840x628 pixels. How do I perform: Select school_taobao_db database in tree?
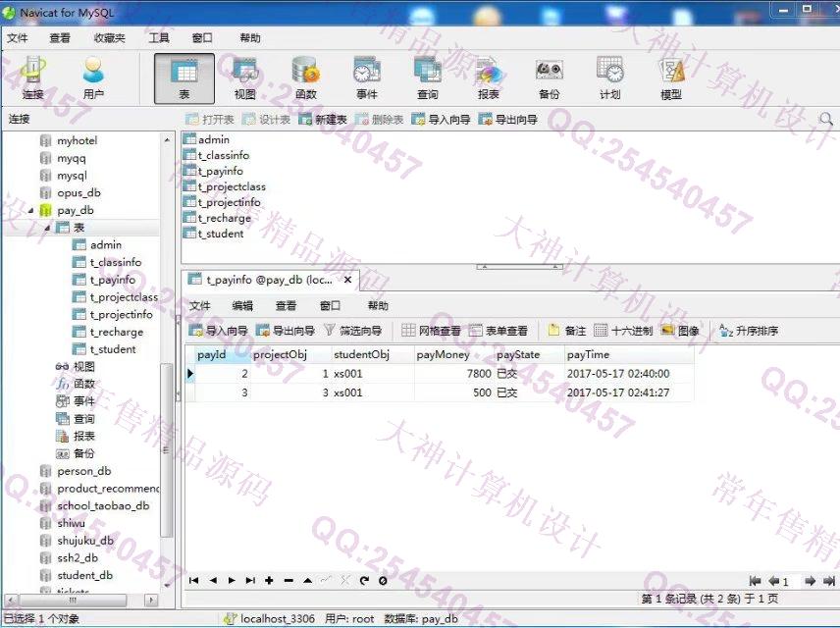(103, 505)
